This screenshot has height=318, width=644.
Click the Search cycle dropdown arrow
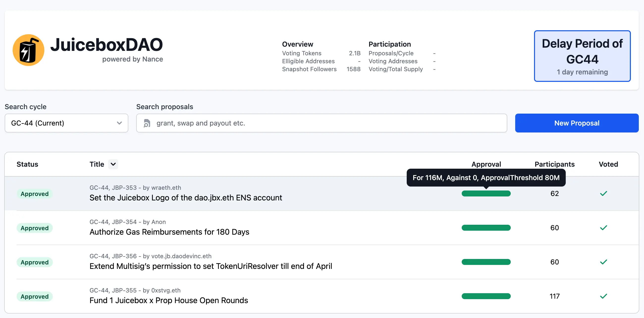(119, 123)
